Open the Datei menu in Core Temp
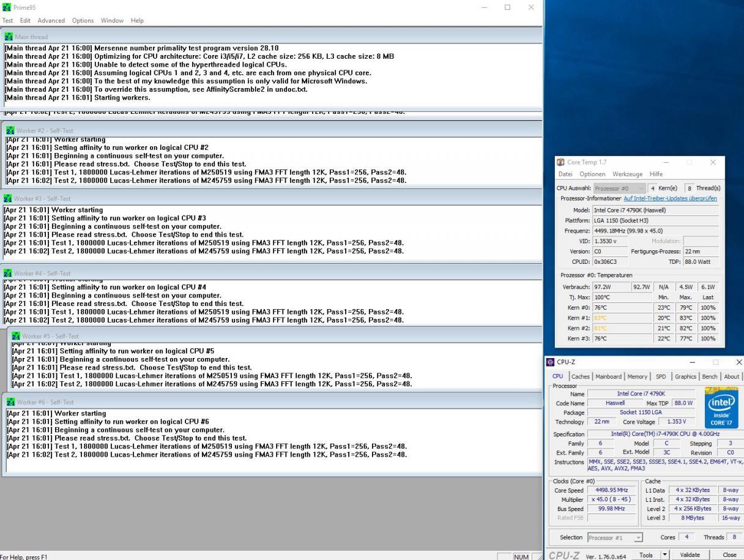Viewport: 744px width, 560px height. 565,174
